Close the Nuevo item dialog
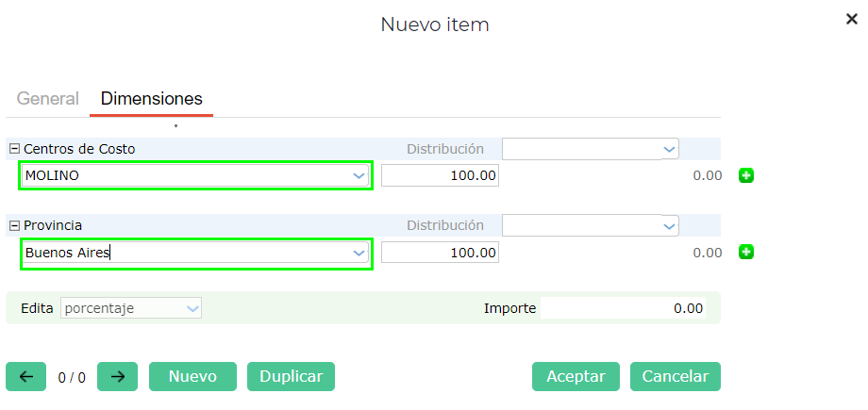Image resolution: width=868 pixels, height=410 pixels. coord(851,19)
